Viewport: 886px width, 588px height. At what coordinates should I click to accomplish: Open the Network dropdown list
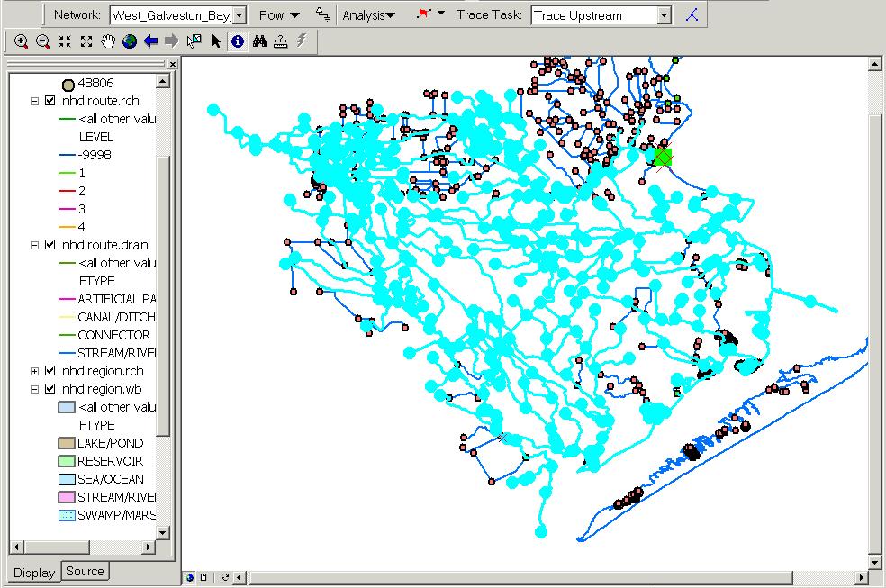(x=239, y=15)
